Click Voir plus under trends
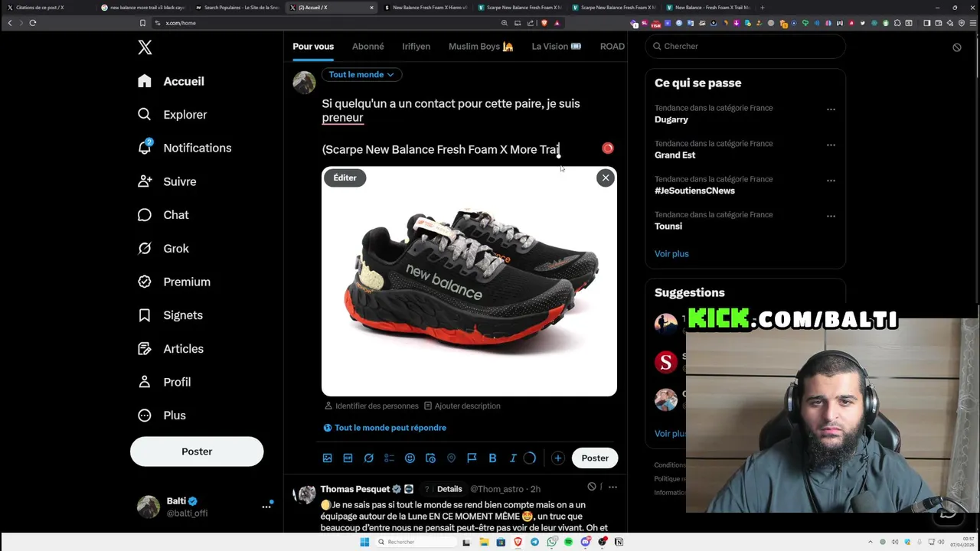Image resolution: width=980 pixels, height=551 pixels. [x=671, y=253]
